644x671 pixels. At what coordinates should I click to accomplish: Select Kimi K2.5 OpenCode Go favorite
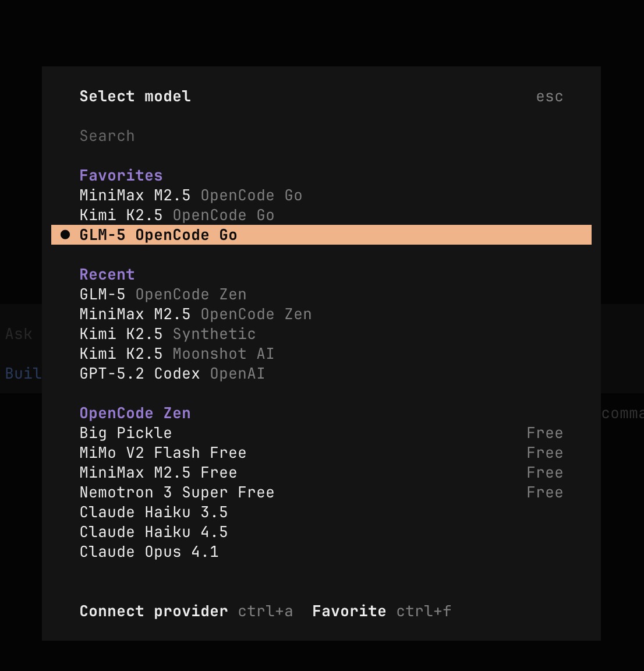click(x=176, y=215)
